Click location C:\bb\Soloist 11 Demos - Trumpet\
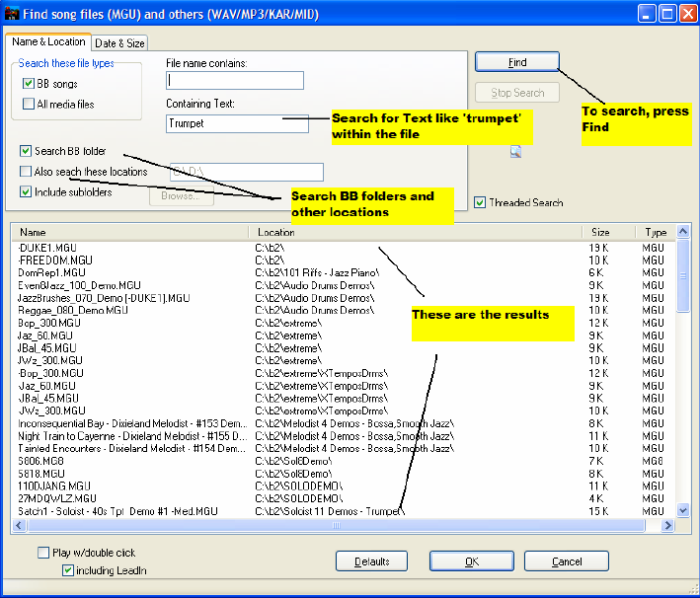700x598 pixels. click(x=330, y=511)
